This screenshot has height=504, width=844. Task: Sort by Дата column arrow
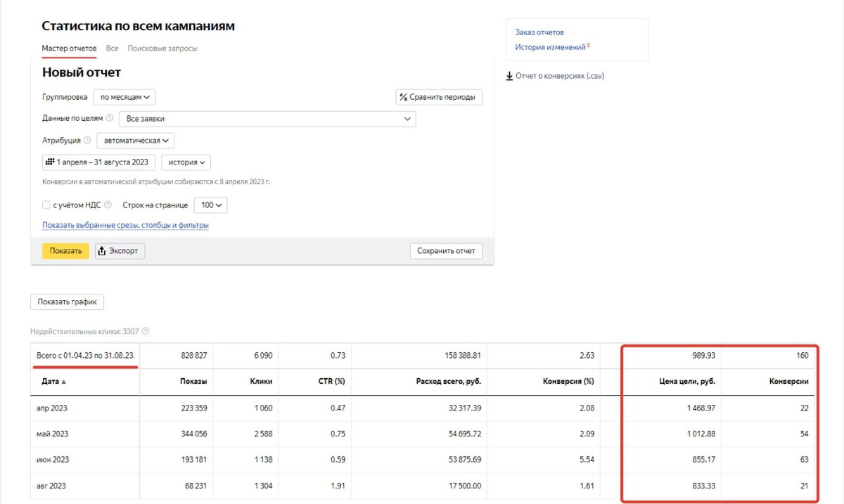pyautogui.click(x=64, y=382)
